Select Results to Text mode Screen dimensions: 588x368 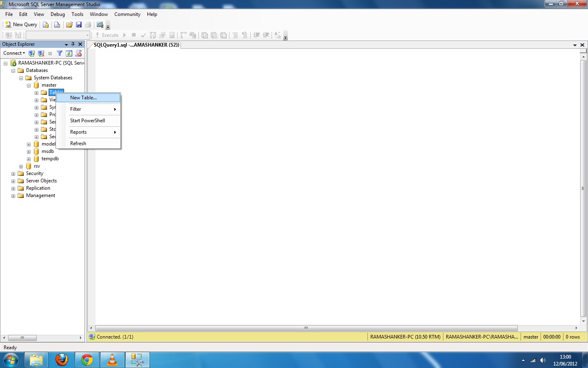(x=205, y=35)
